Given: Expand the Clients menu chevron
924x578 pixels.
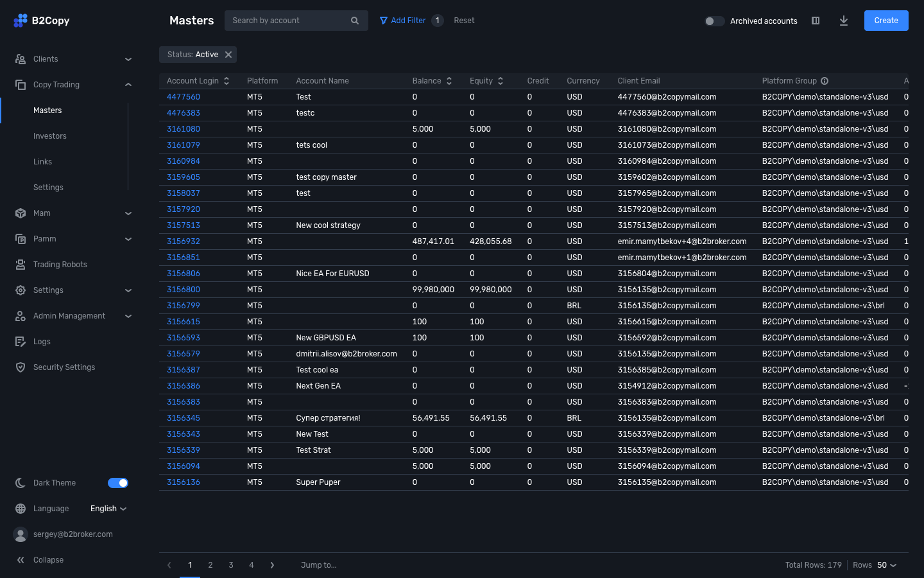Looking at the screenshot, I should coord(128,59).
